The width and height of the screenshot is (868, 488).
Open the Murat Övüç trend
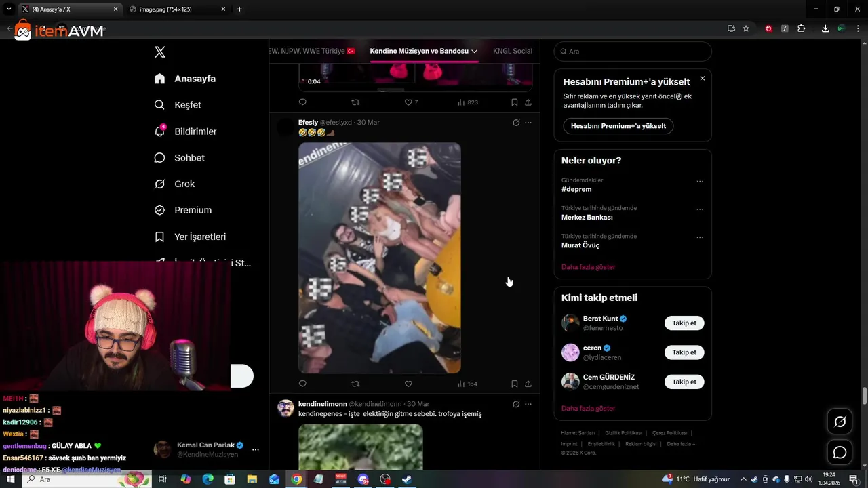click(580, 245)
